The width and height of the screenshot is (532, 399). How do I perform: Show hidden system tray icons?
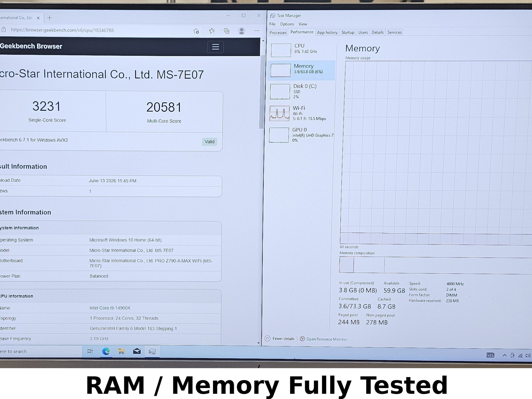click(x=504, y=355)
